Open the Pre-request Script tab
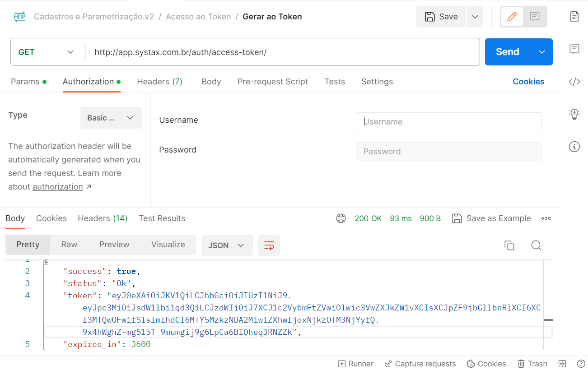 click(x=273, y=82)
